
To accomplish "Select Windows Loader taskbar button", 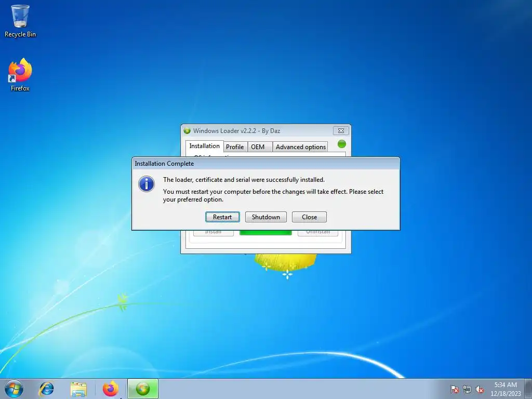I will click(x=143, y=389).
